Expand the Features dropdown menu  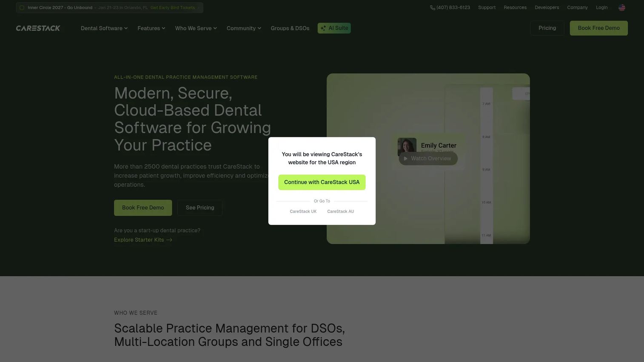pos(151,28)
